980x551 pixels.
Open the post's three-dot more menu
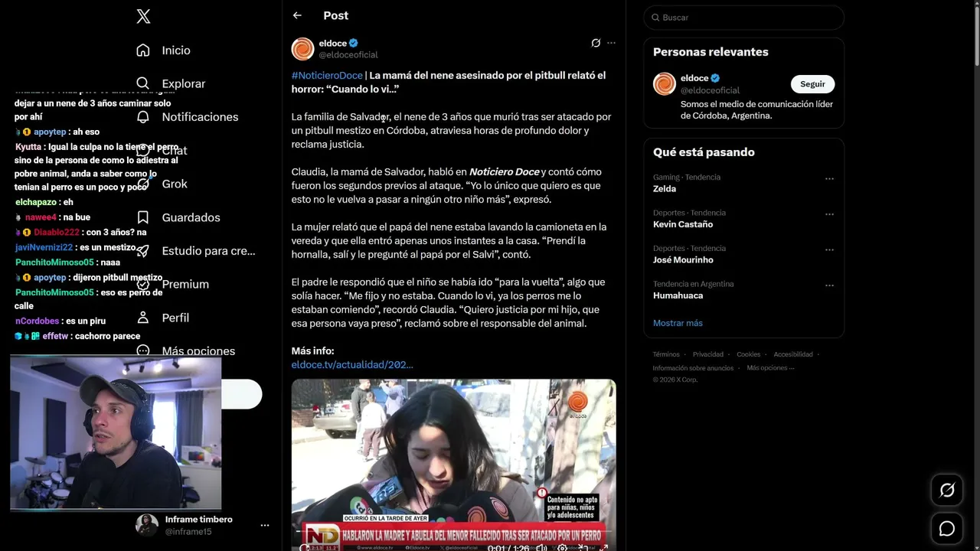click(x=611, y=43)
